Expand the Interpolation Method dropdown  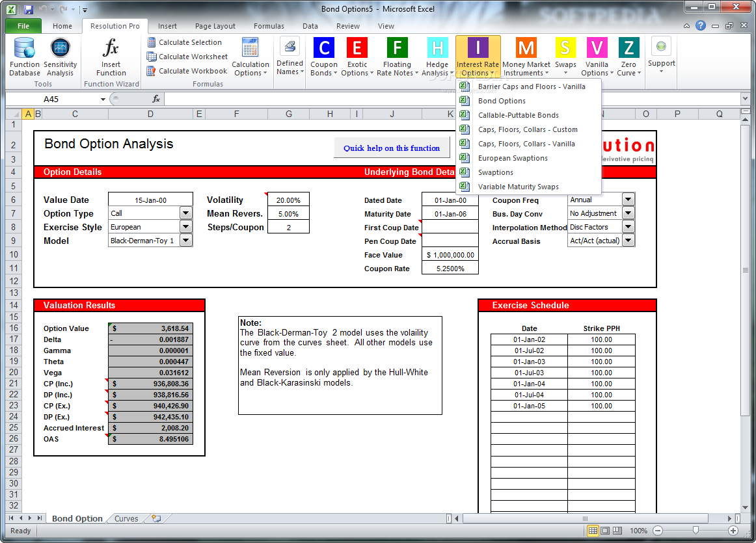628,226
